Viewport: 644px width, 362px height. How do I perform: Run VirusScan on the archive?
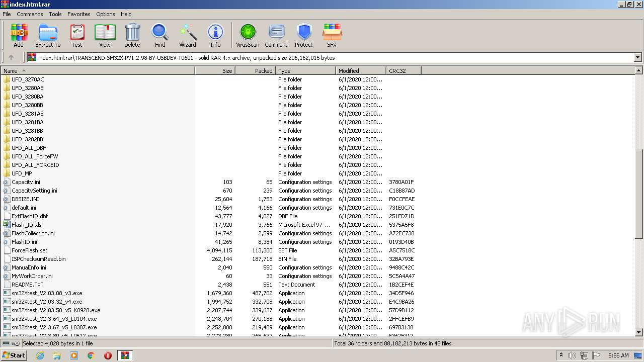[248, 36]
